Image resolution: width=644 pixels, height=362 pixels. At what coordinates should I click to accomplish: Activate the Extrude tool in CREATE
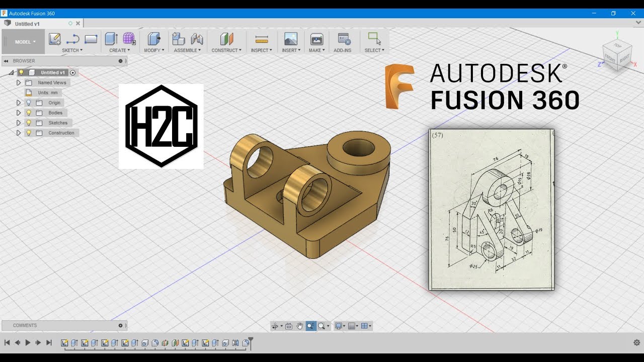tap(111, 39)
